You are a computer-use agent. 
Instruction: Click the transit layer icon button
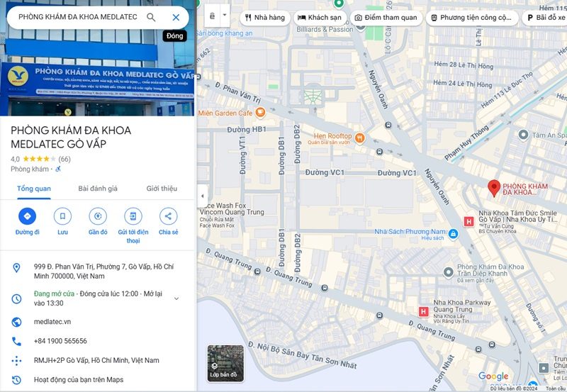pos(212,16)
